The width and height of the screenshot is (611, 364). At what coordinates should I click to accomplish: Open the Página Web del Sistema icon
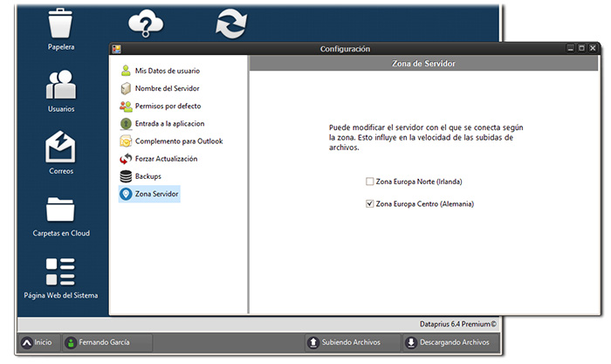click(x=60, y=271)
